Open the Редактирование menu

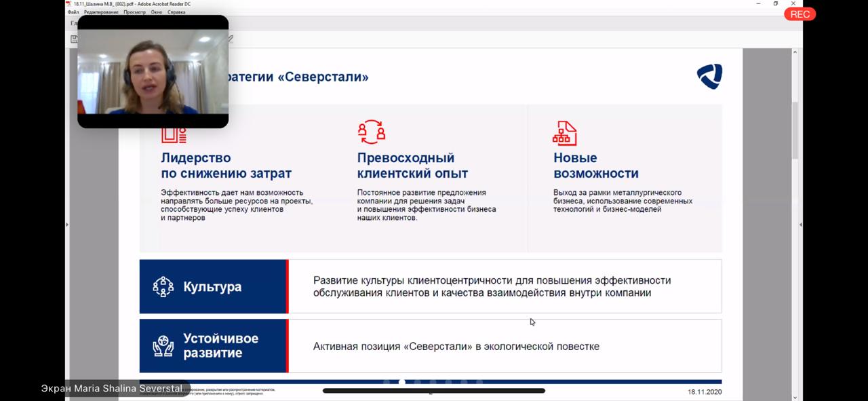point(102,12)
